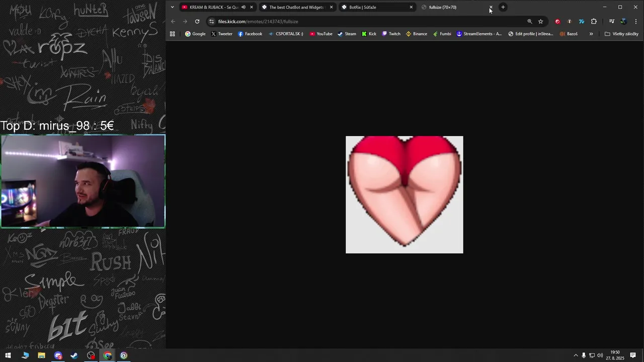Open the purple chat app in the taskbar
This screenshot has width=644, height=362.
[x=58, y=355]
